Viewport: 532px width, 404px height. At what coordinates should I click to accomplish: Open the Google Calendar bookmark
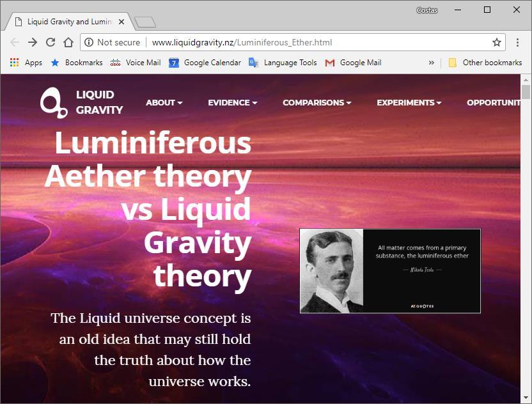[x=205, y=63]
